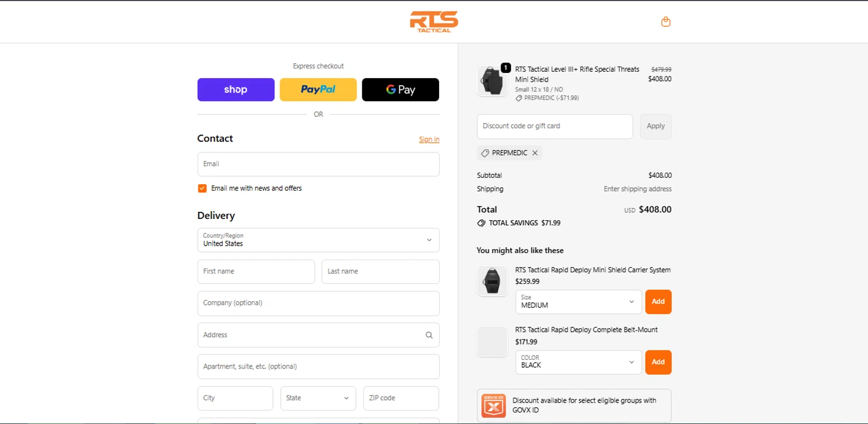868x424 pixels.
Task: Click the Shield Carrier System thumbnail
Action: pos(492,281)
